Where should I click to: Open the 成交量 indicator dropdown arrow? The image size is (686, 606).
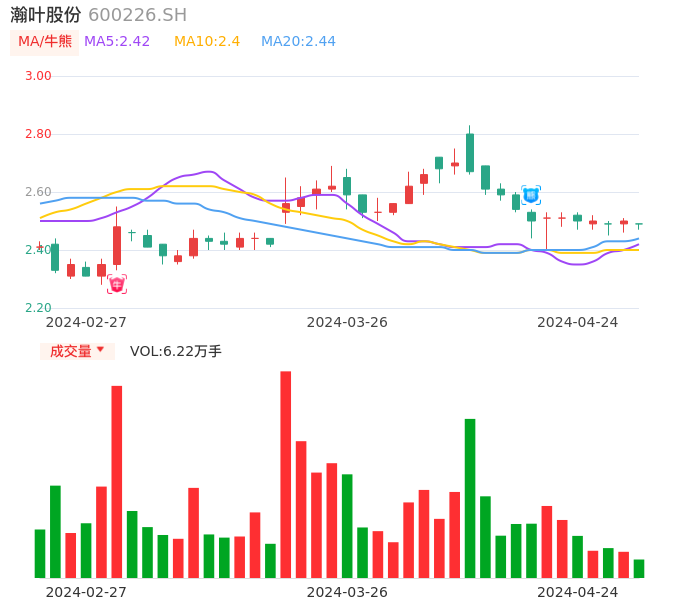point(100,350)
